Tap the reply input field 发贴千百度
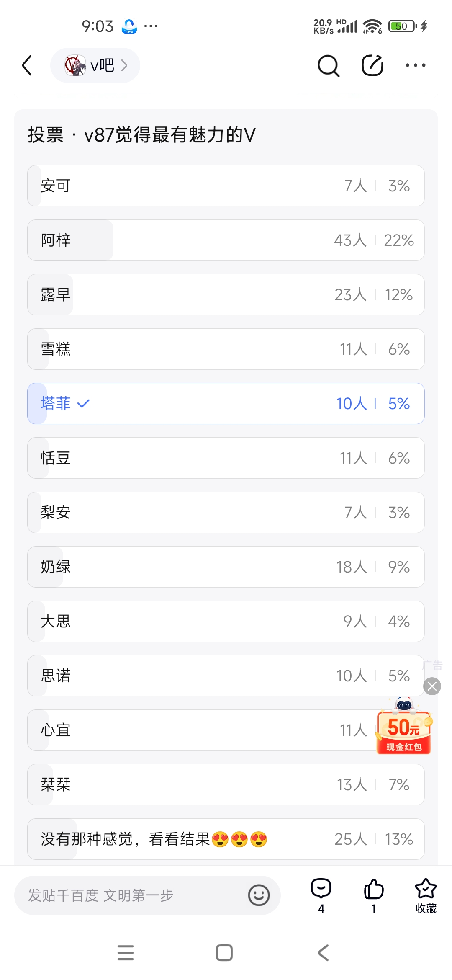Image resolution: width=452 pixels, height=980 pixels. tap(130, 895)
